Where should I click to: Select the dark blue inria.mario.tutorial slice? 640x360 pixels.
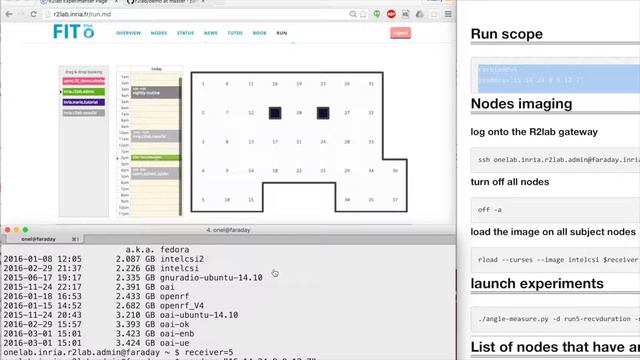tap(84, 102)
